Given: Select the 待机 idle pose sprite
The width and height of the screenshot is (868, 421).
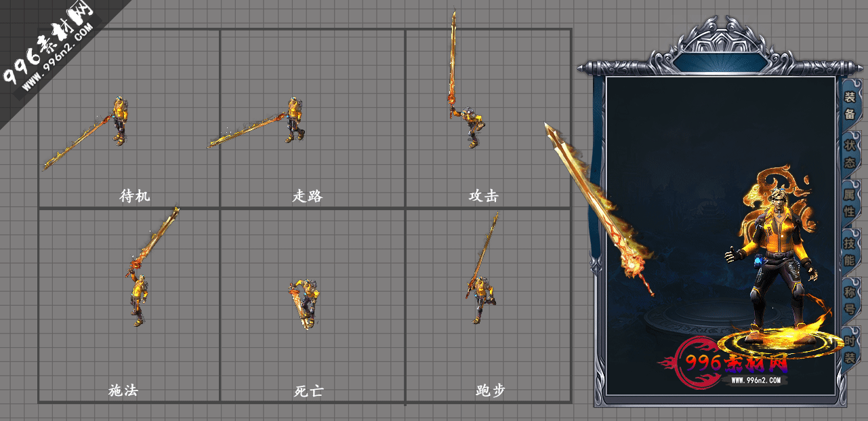Looking at the screenshot, I should coord(87,132).
